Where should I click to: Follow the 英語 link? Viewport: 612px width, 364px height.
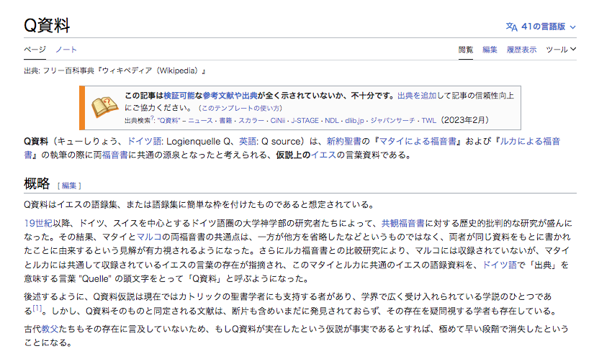coord(248,141)
